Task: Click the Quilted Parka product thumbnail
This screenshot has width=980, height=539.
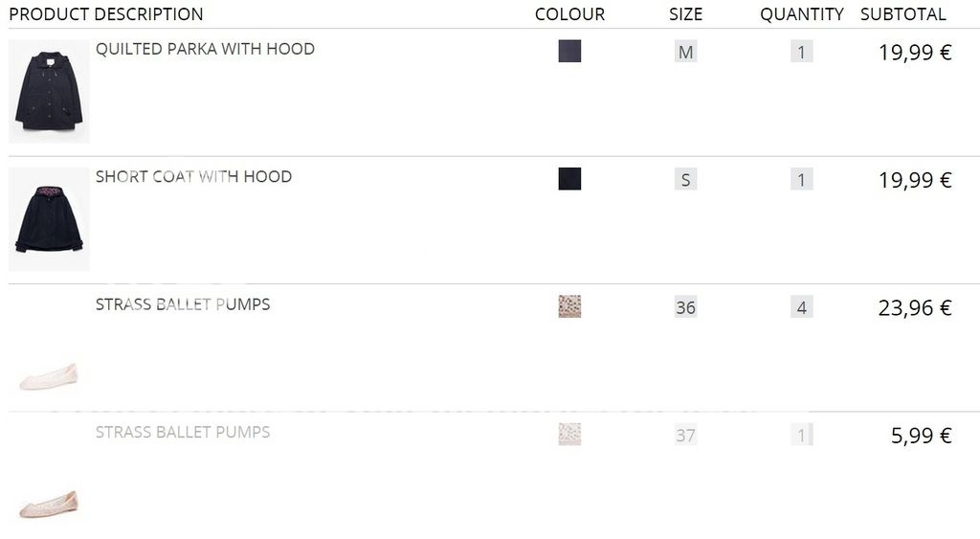Action: 49,92
